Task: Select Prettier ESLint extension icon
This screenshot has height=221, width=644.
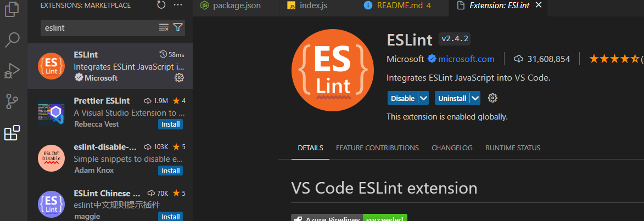Action: click(x=52, y=112)
